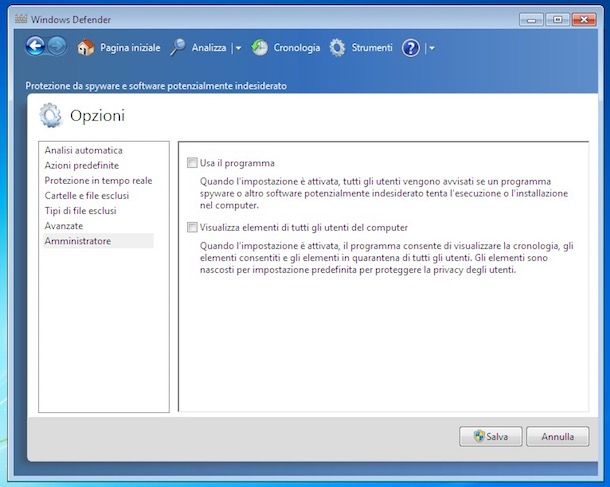This screenshot has height=487, width=610.
Task: Select Tipi di file esclusi
Action: click(80, 211)
